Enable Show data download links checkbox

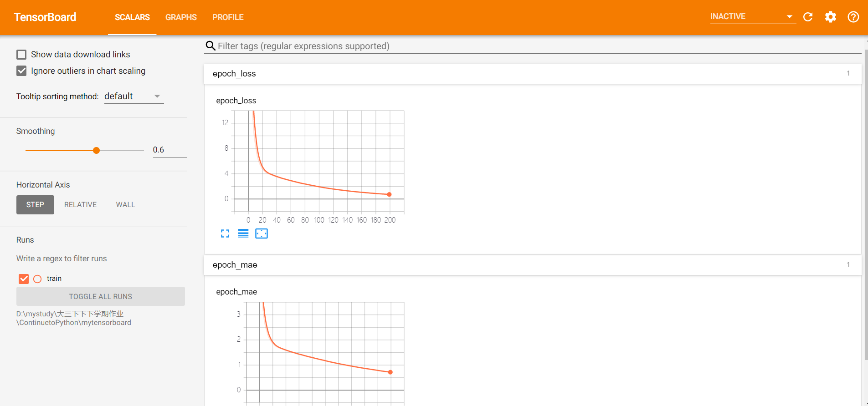pyautogui.click(x=21, y=55)
